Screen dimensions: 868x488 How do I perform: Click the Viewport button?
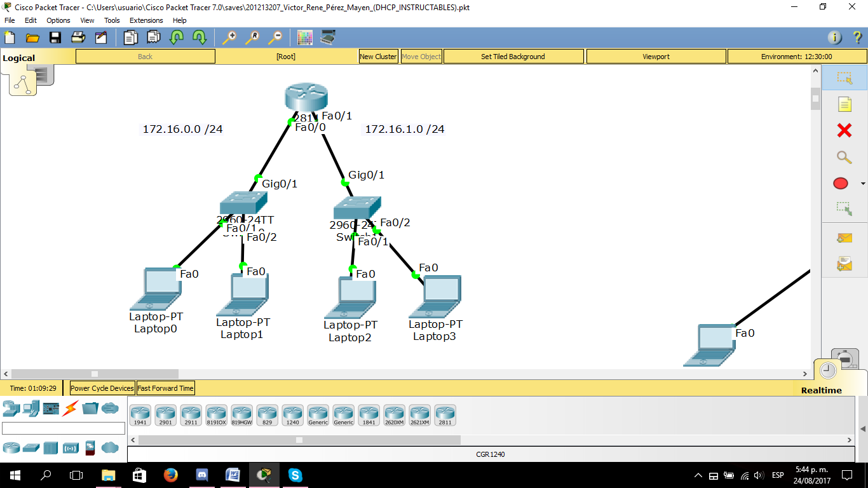pyautogui.click(x=656, y=57)
